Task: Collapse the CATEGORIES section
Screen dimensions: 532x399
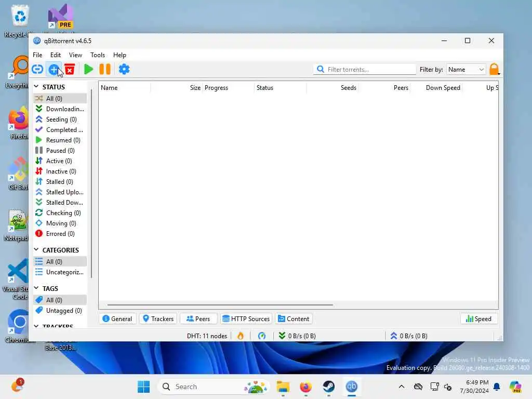Action: coord(36,250)
